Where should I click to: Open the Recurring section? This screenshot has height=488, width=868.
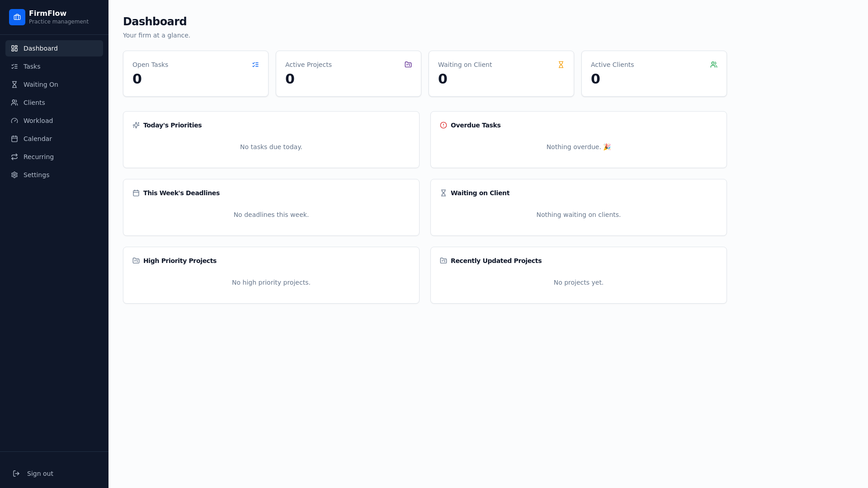pos(54,157)
